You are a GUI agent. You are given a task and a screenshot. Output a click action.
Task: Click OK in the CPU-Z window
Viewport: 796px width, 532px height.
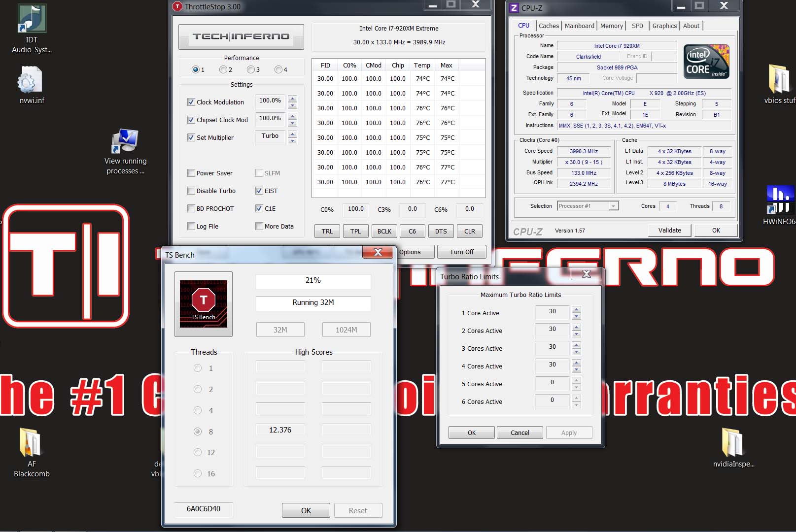716,230
